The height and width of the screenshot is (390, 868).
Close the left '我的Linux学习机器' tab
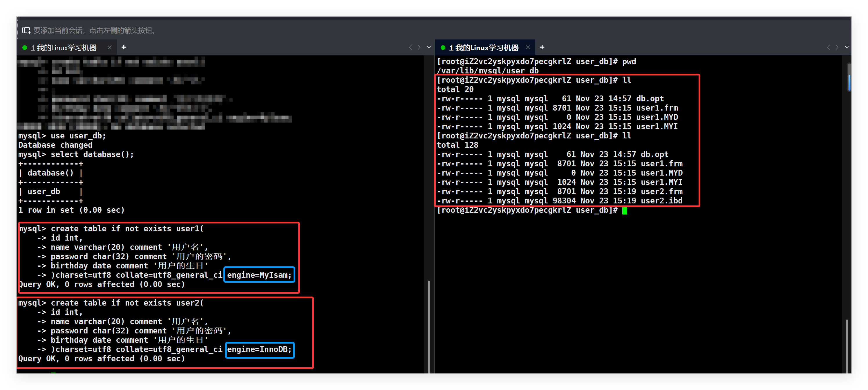(109, 48)
